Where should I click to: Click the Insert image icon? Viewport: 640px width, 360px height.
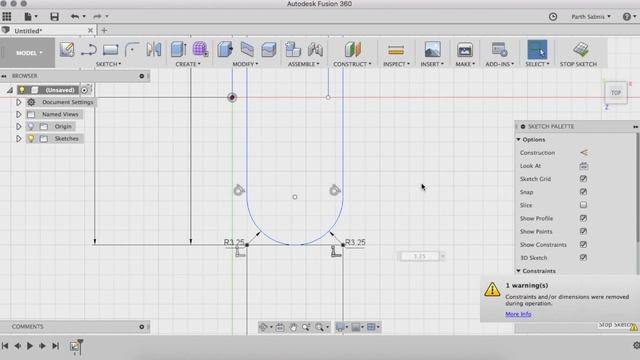[x=432, y=49]
